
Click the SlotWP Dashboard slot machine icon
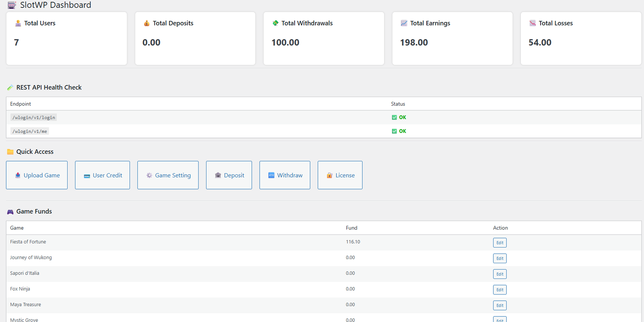pos(12,5)
